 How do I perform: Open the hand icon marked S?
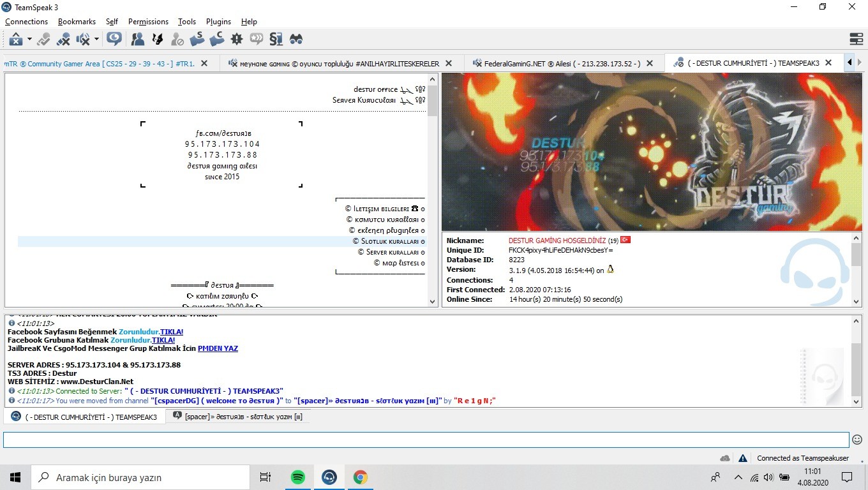tap(197, 39)
